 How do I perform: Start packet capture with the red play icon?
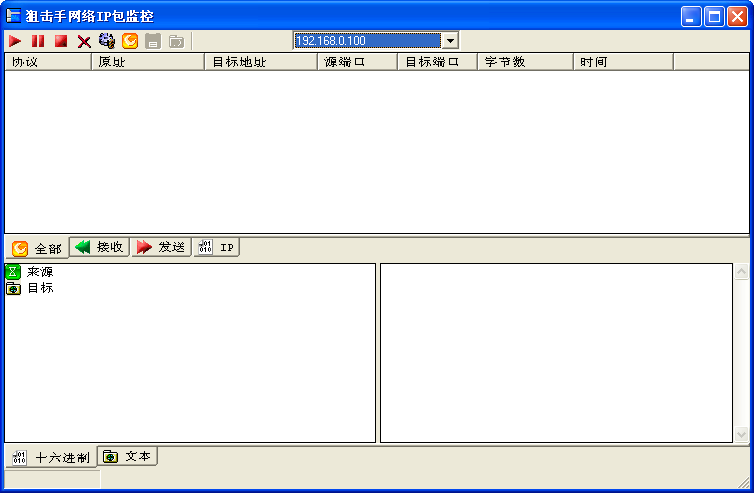[x=15, y=41]
